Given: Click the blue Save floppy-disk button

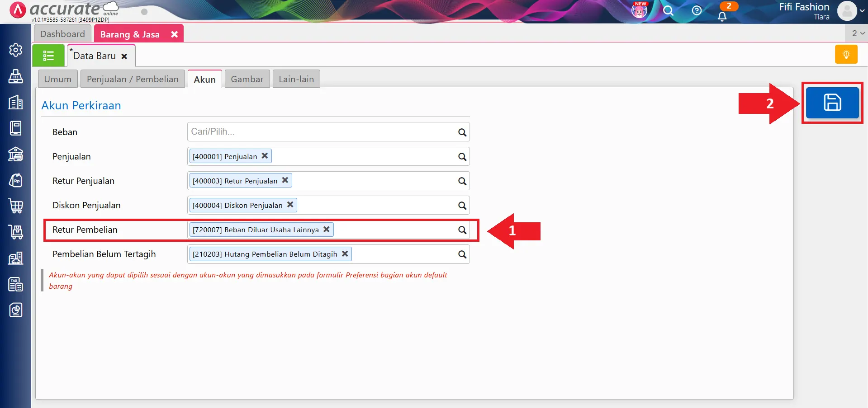Looking at the screenshot, I should click(832, 103).
